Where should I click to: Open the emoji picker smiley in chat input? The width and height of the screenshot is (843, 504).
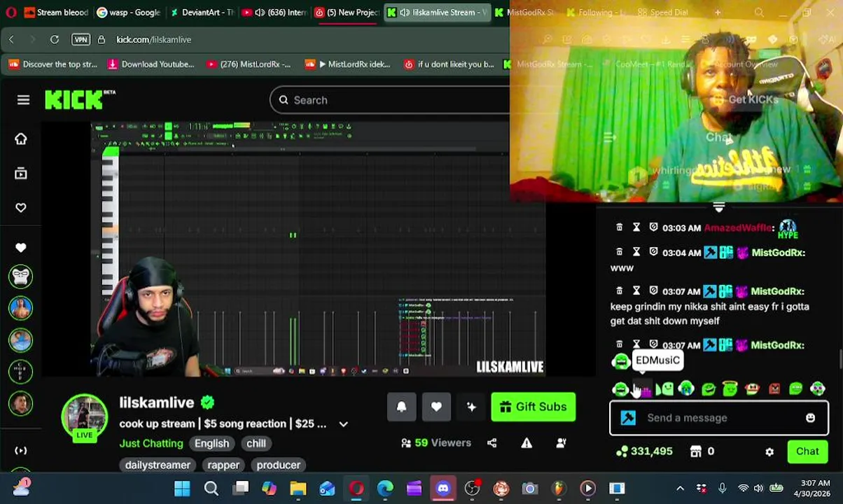point(810,418)
